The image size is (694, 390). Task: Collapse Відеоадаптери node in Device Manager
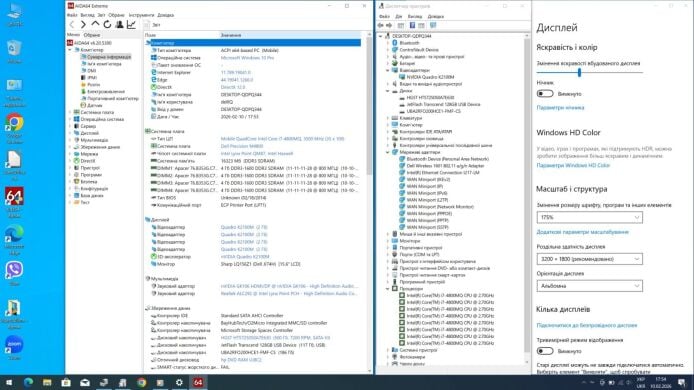click(x=388, y=70)
